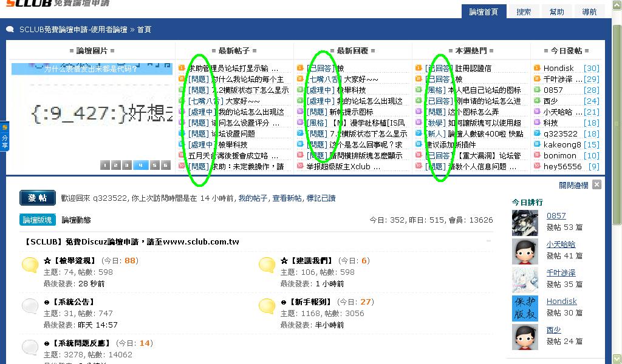Select slide number 3 in image slider
The width and height of the screenshot is (622, 364).
(126, 165)
